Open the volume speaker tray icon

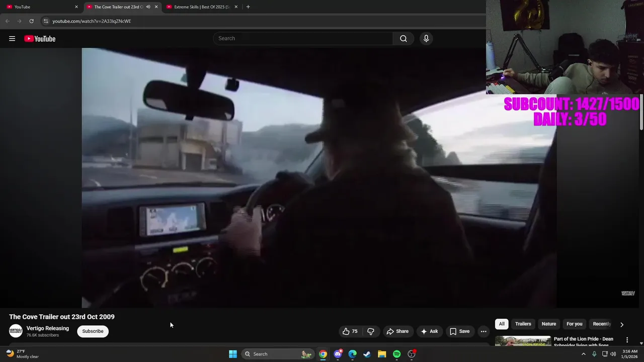pyautogui.click(x=613, y=354)
